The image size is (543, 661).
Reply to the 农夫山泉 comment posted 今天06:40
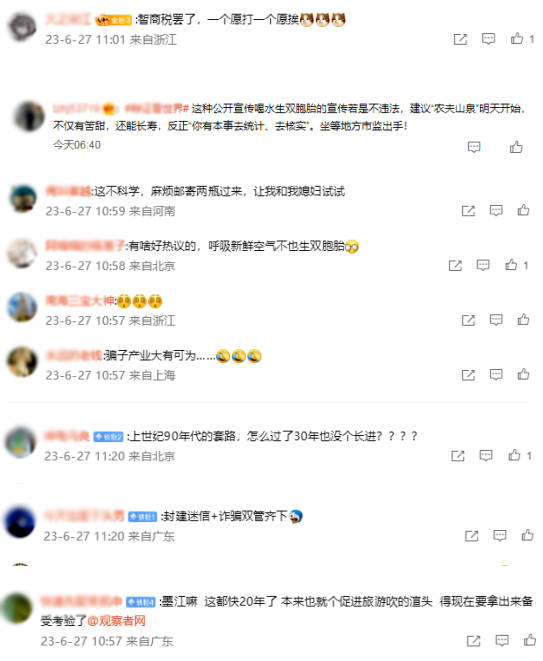click(474, 147)
